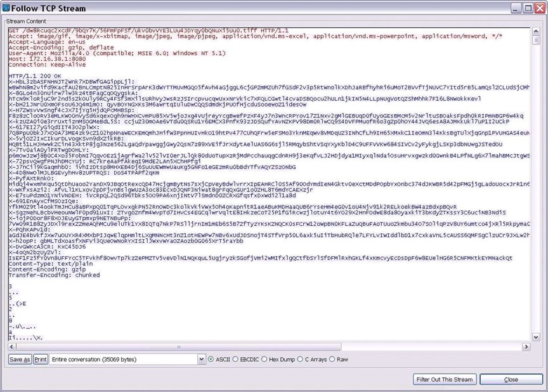Click the User-Agent Mozilla/4.0 line
The width and height of the screenshot is (548, 392).
coord(117,53)
